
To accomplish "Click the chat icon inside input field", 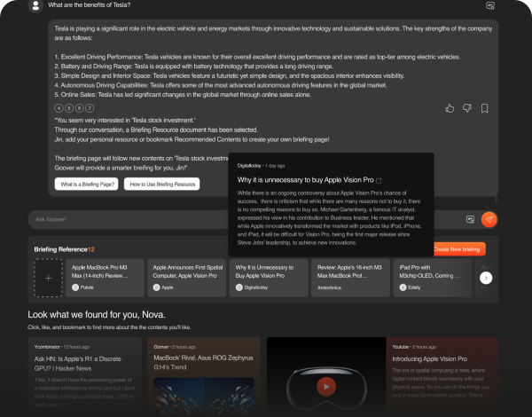I will pyautogui.click(x=470, y=219).
